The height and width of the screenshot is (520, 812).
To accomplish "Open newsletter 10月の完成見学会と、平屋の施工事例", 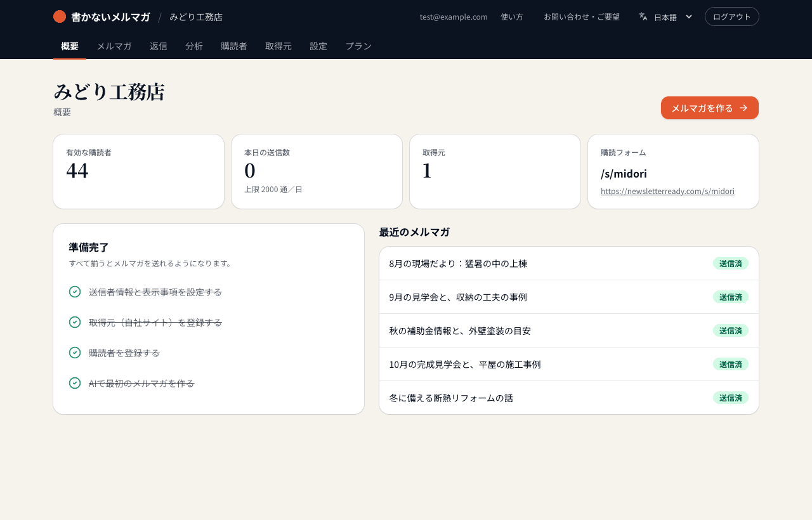I will pos(569,364).
